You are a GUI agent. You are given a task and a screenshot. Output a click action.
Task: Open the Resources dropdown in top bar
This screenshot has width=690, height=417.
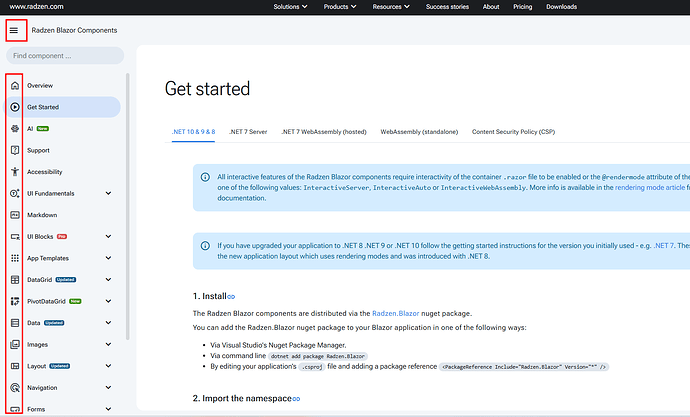point(393,7)
